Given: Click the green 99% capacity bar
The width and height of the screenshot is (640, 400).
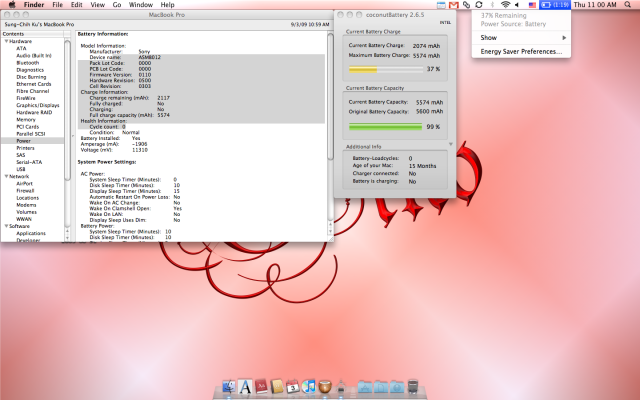Looking at the screenshot, I should (x=385, y=127).
